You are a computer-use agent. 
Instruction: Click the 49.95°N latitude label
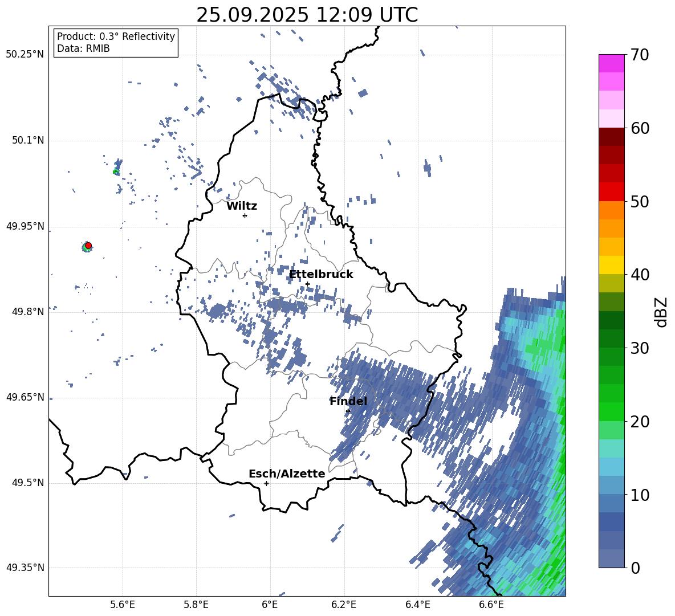tap(25, 226)
